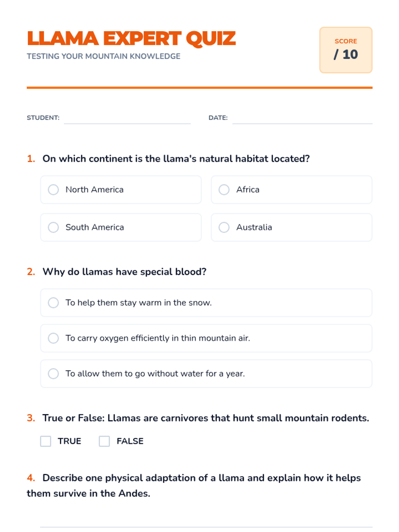Click the TRUE label text
Image resolution: width=399 pixels, height=532 pixels.
pyautogui.click(x=69, y=441)
